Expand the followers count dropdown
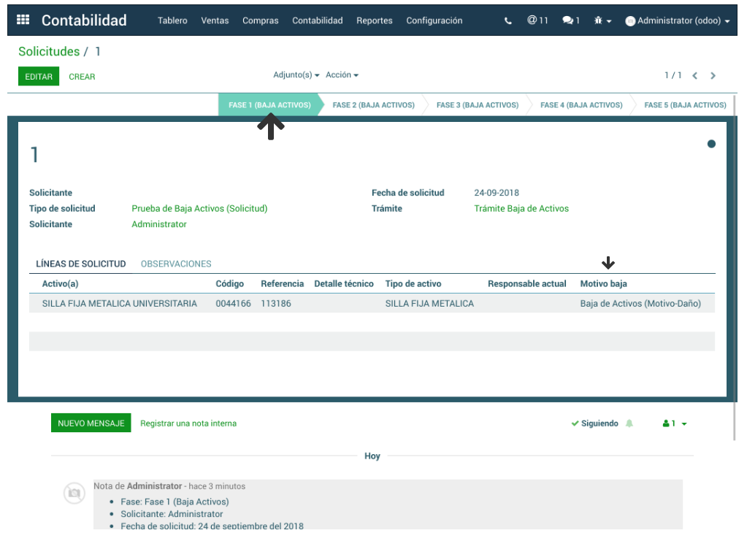This screenshot has width=747, height=560. [675, 423]
